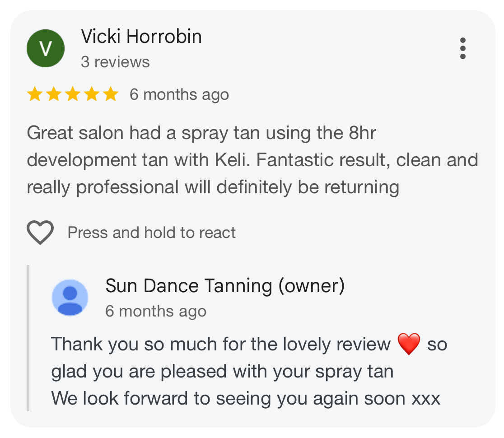504x438 pixels.
Task: Click the second yellow rating star
Action: (54, 94)
